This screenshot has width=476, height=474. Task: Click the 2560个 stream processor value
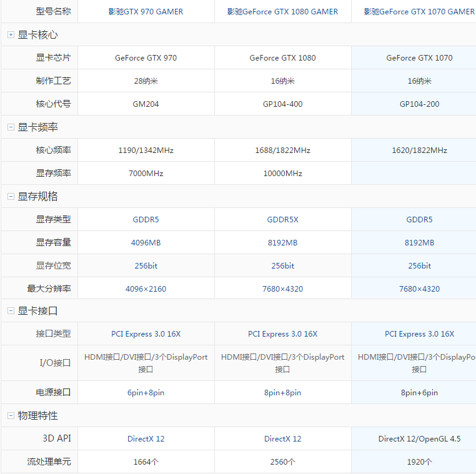click(282, 462)
